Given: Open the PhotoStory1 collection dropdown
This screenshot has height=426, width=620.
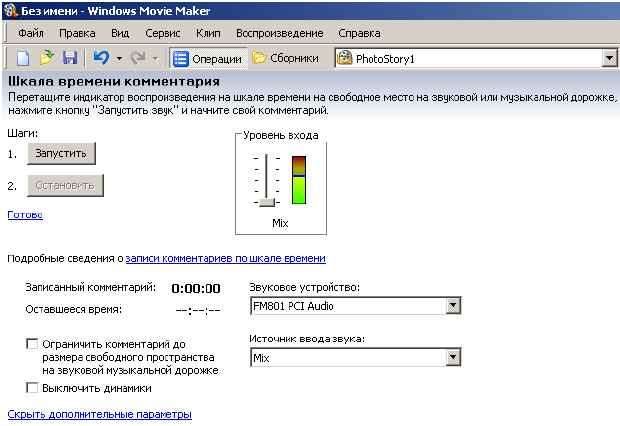Looking at the screenshot, I should point(609,59).
